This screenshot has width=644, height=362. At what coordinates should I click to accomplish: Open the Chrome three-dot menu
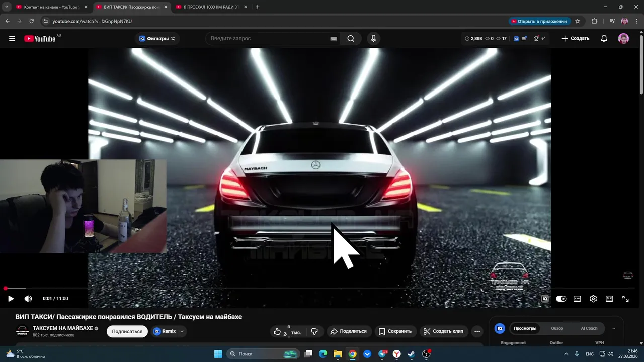click(636, 21)
